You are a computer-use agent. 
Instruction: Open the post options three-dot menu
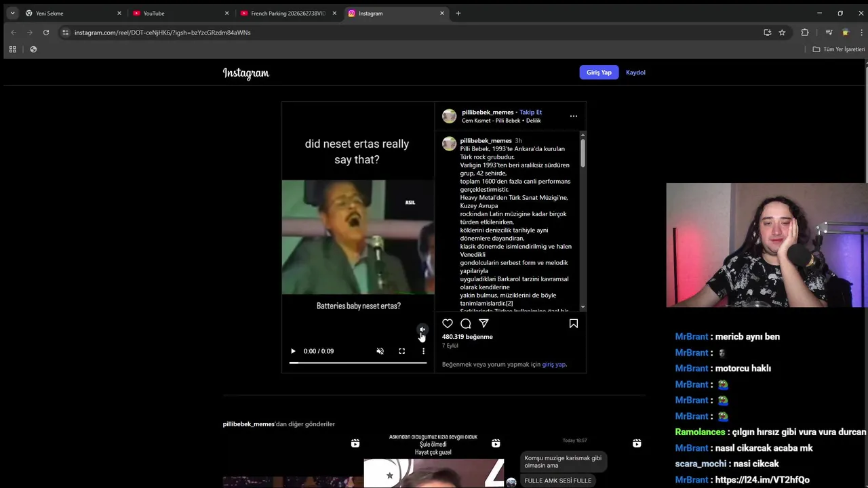pyautogui.click(x=573, y=116)
